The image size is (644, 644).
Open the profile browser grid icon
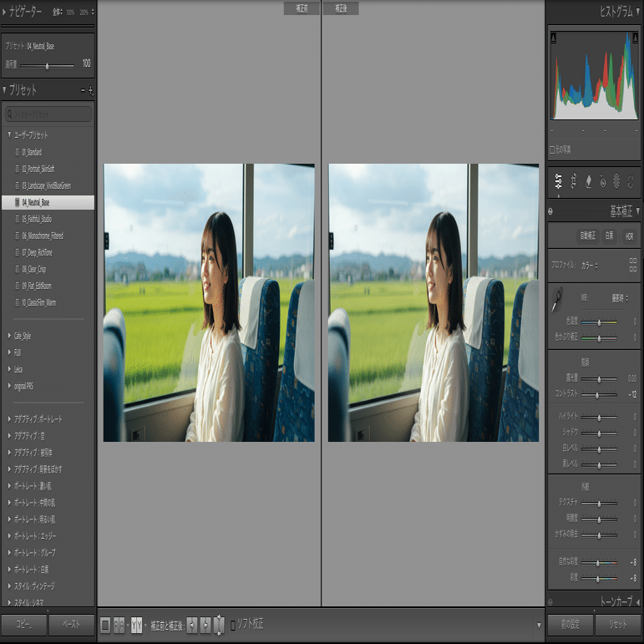632,265
